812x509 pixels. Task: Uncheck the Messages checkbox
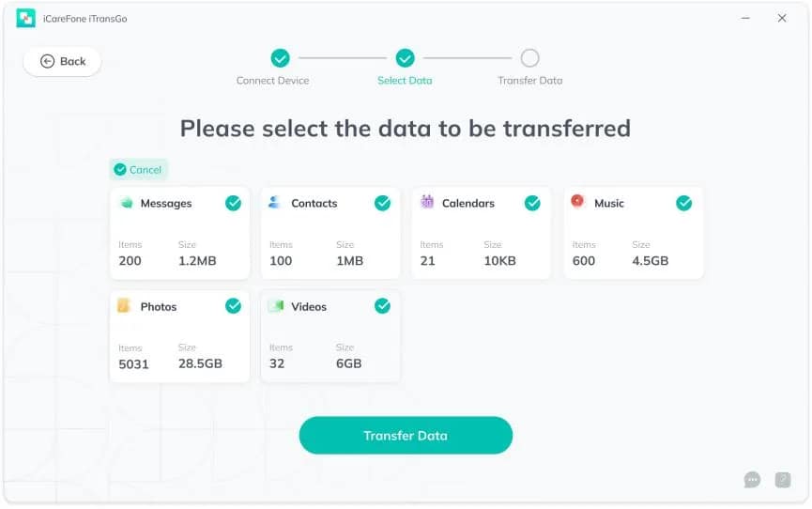(233, 203)
